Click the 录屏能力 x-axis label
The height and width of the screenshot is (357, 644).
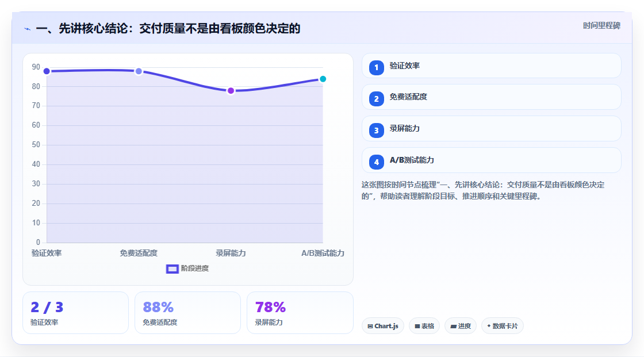231,253
